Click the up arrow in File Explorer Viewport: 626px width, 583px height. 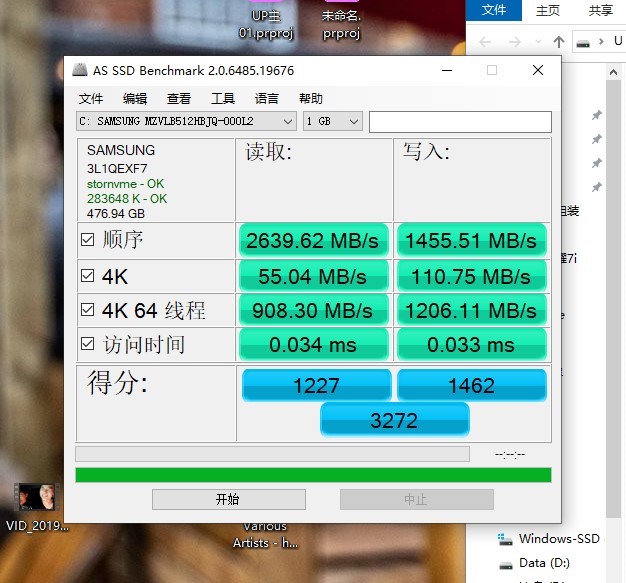pos(559,42)
